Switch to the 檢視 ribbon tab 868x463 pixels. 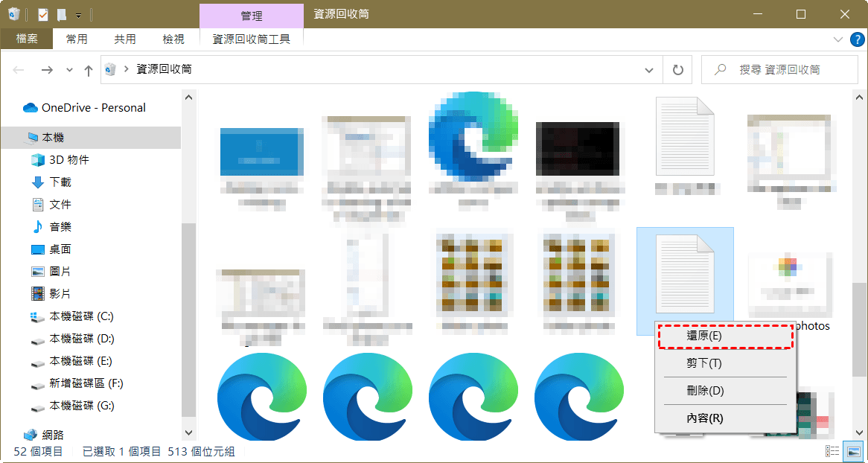[173, 39]
